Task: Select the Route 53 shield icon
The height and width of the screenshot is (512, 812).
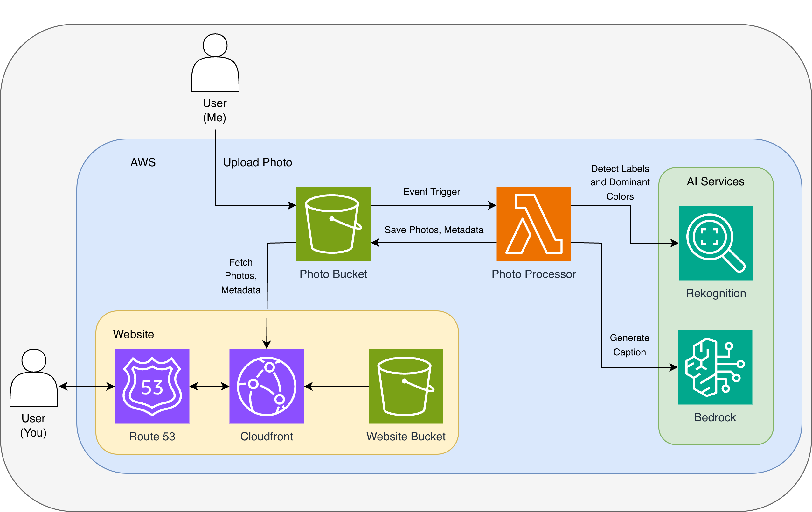Action: pyautogui.click(x=152, y=387)
